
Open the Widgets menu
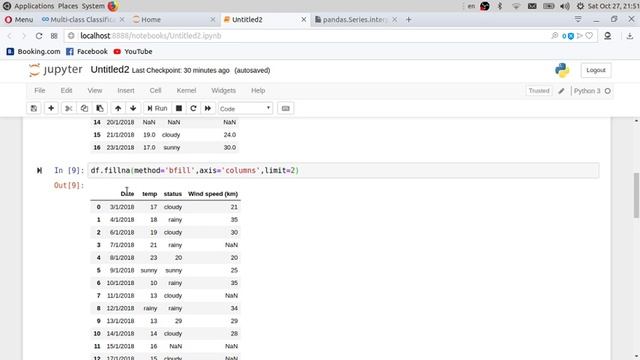coord(223,91)
